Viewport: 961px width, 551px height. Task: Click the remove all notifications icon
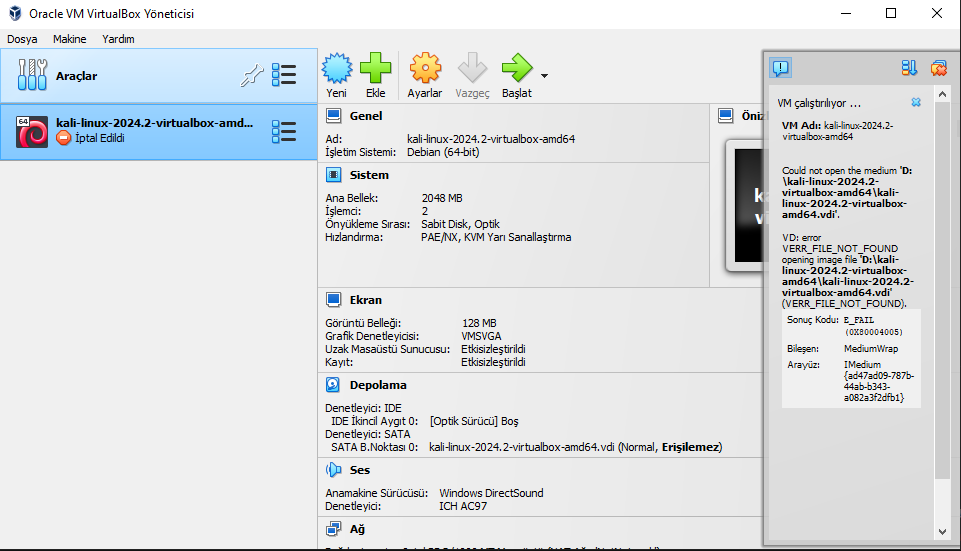point(938,68)
